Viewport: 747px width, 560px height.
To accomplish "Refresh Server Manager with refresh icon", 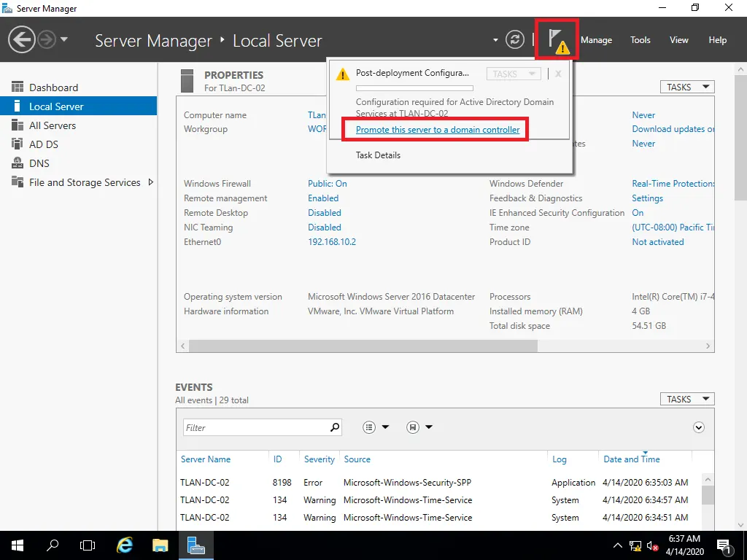I will click(x=514, y=39).
